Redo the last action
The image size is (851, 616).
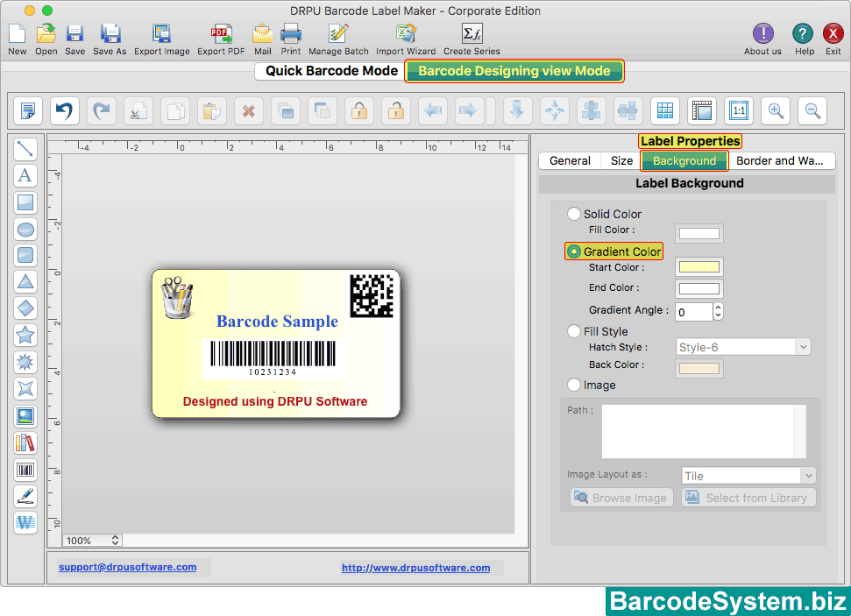pos(102,111)
